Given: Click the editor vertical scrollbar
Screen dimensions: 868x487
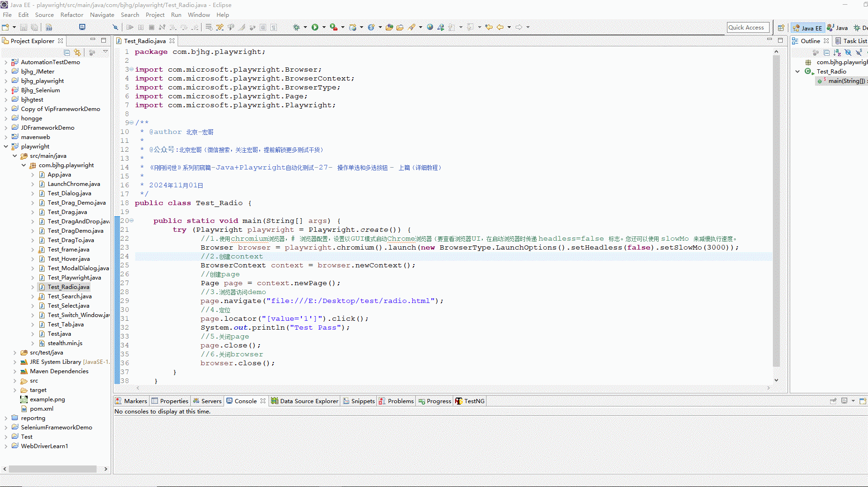Looking at the screenshot, I should [776, 211].
